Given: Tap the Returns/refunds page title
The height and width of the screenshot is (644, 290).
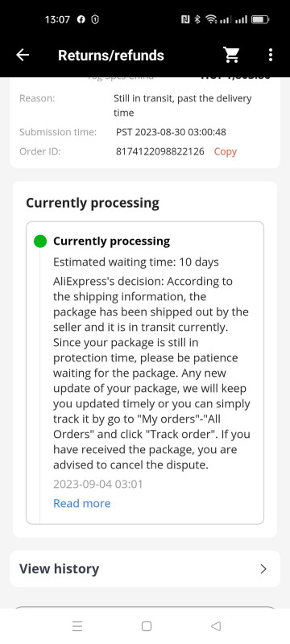Looking at the screenshot, I should coord(111,56).
